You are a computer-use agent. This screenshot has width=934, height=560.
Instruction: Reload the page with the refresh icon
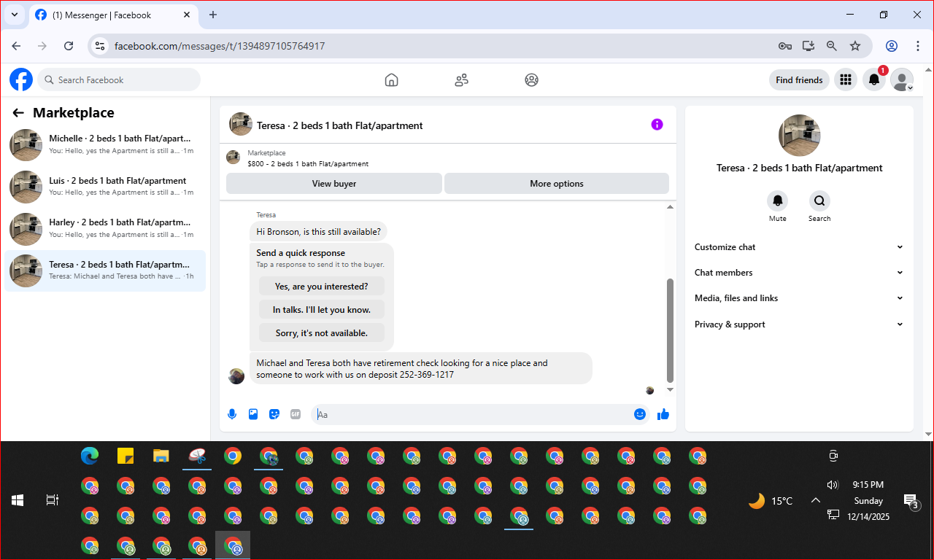[x=69, y=46]
